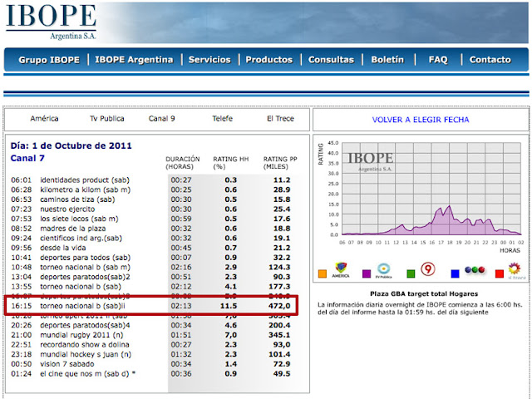Click the 'vision 7 sabado' program
The width and height of the screenshot is (532, 399).
pyautogui.click(x=67, y=364)
